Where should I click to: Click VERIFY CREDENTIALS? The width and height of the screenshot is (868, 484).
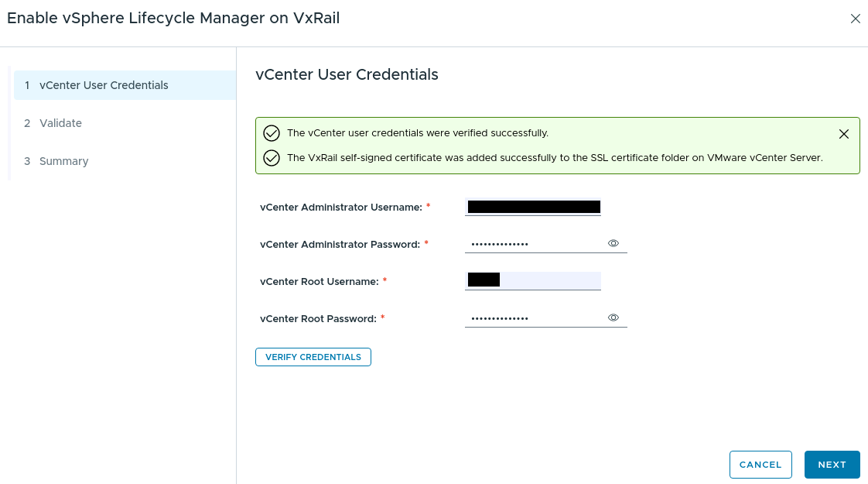tap(313, 357)
